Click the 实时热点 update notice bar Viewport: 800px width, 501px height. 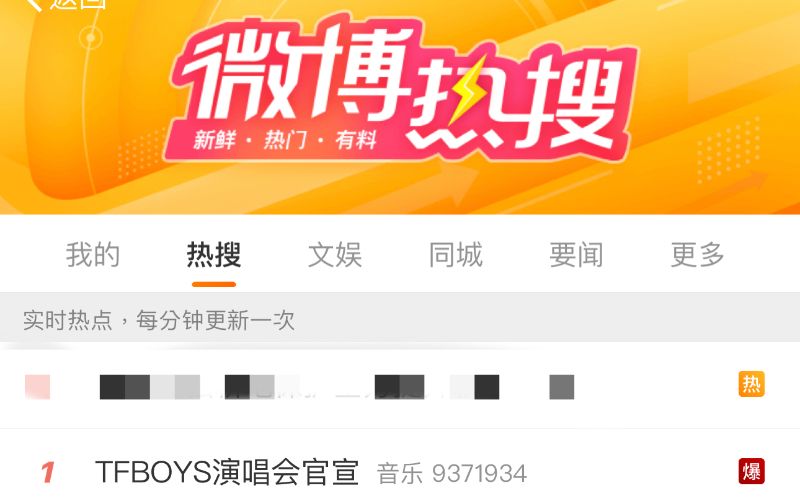[400, 320]
